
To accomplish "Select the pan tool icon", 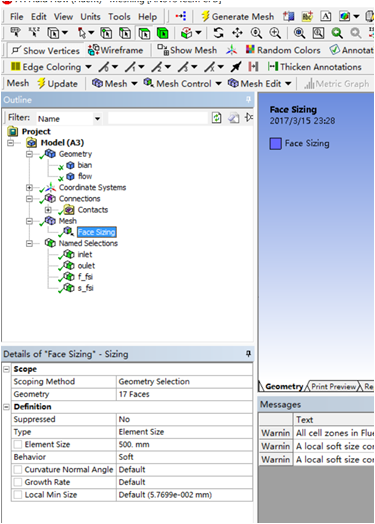I will click(237, 33).
